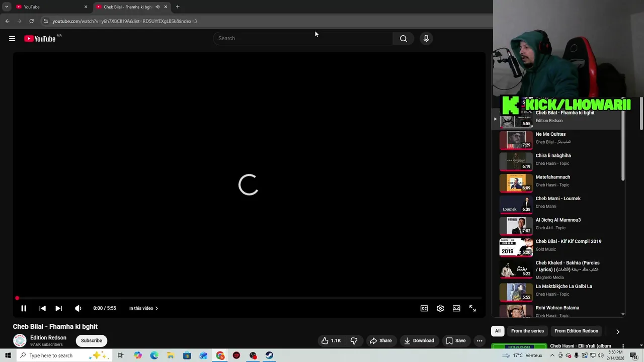This screenshot has width=644, height=362.
Task: Close the first YouTube tab
Action: [x=86, y=7]
